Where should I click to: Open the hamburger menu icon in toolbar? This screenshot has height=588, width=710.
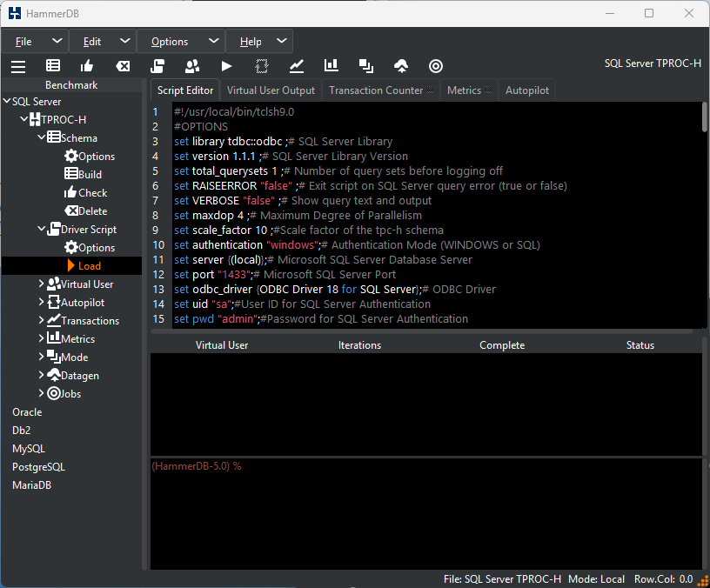click(18, 66)
